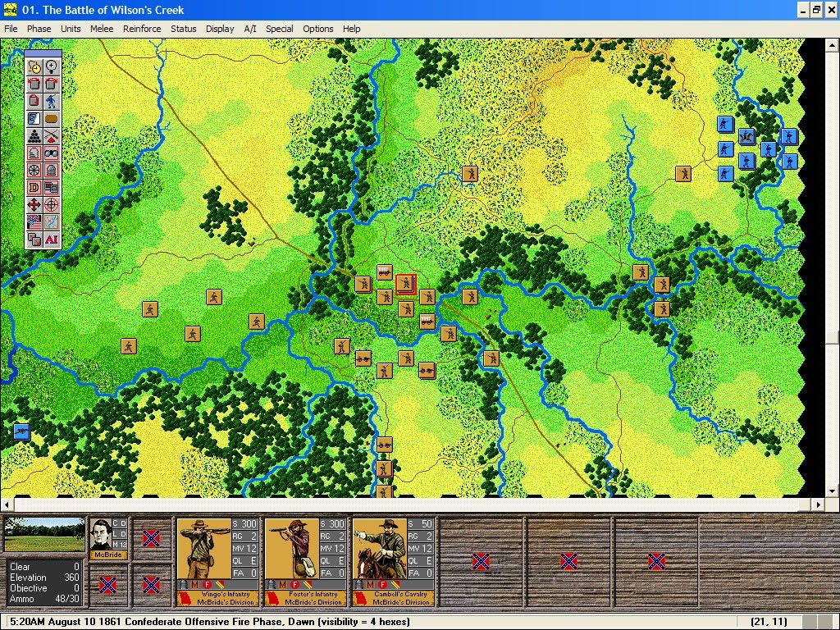
Task: Select the blue running soldier icon
Action: click(52, 101)
